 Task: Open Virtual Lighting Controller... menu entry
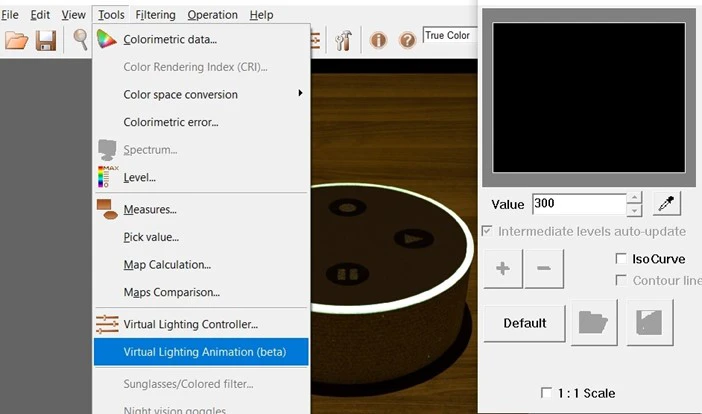tap(201, 324)
